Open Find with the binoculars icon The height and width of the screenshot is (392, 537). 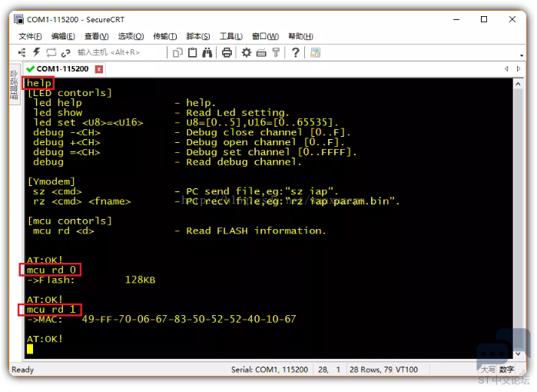point(207,52)
